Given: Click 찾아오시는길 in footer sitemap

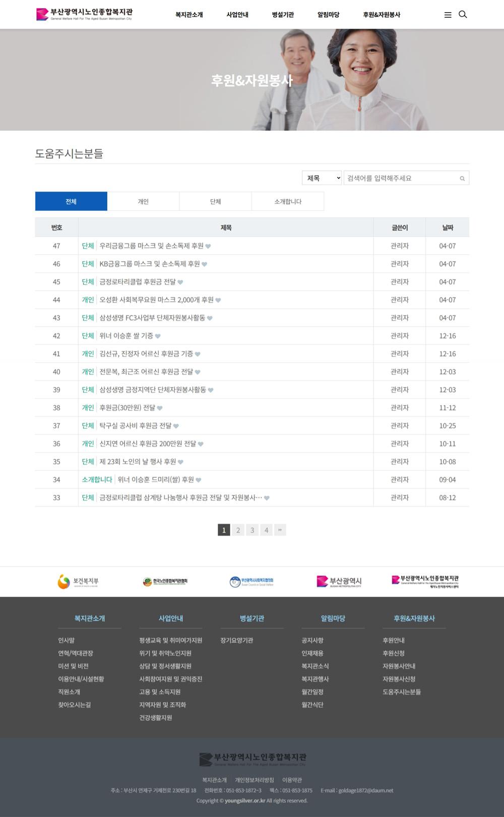Looking at the screenshot, I should click(75, 705).
